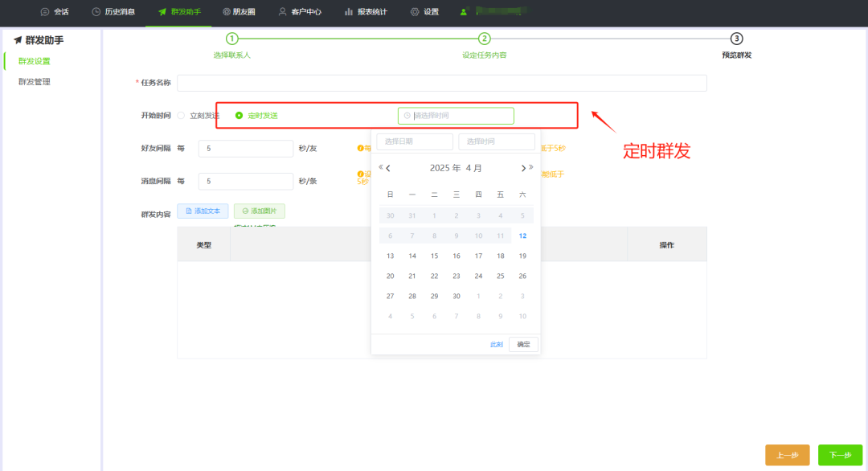Click the 下一步 button
The image size is (868, 471).
coord(841,455)
